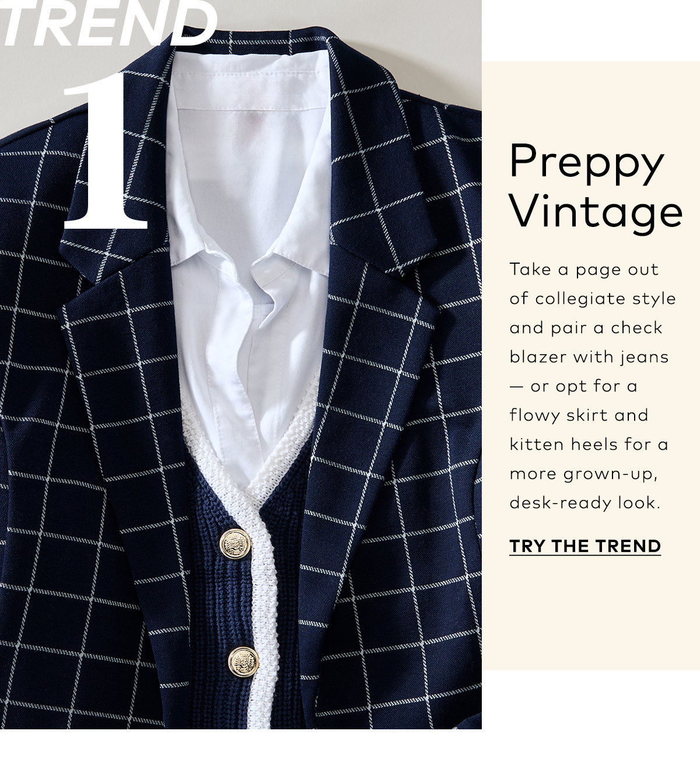Click the 'kitten heels for a' text line
This screenshot has width=700, height=783.
coord(589,444)
